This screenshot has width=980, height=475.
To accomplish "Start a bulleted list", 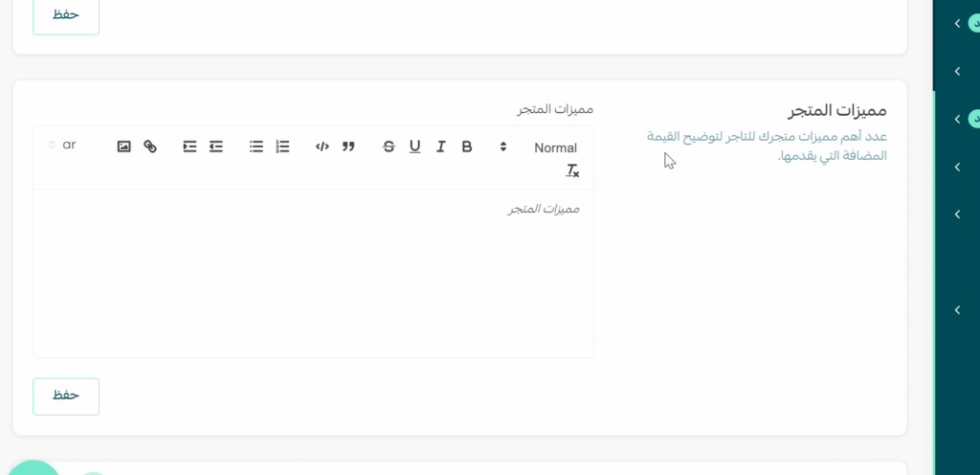I will click(x=256, y=147).
